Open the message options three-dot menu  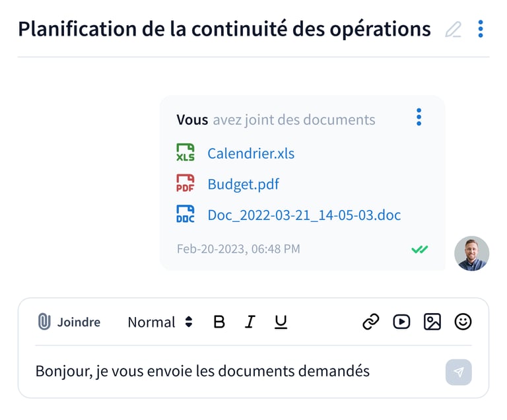coord(419,118)
